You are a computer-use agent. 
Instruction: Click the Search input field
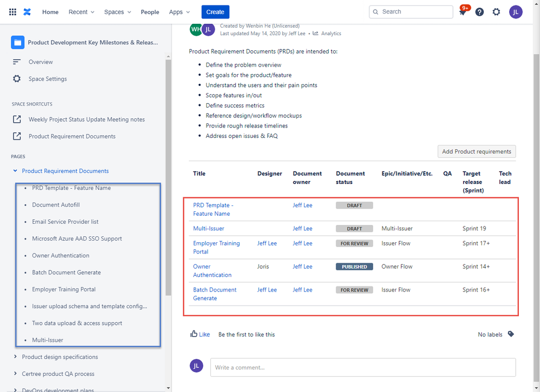pos(411,12)
